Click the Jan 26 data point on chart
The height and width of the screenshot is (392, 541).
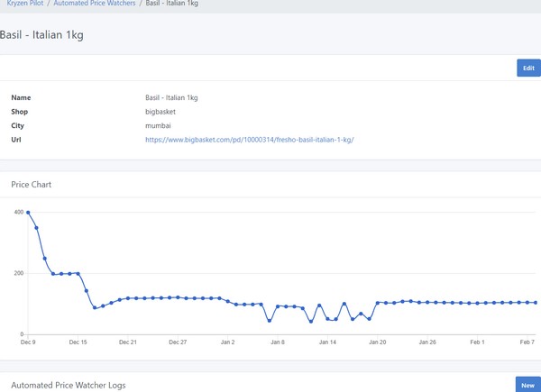(x=427, y=303)
